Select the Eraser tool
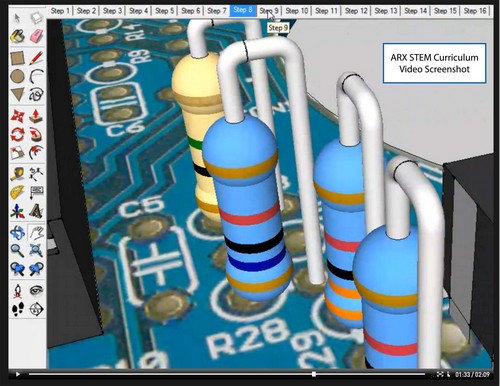Image resolution: width=500 pixels, height=386 pixels. tap(36, 36)
